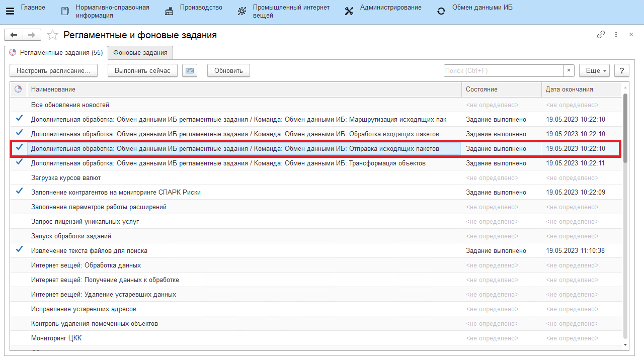Sort by Дата окончания column header

pos(569,89)
